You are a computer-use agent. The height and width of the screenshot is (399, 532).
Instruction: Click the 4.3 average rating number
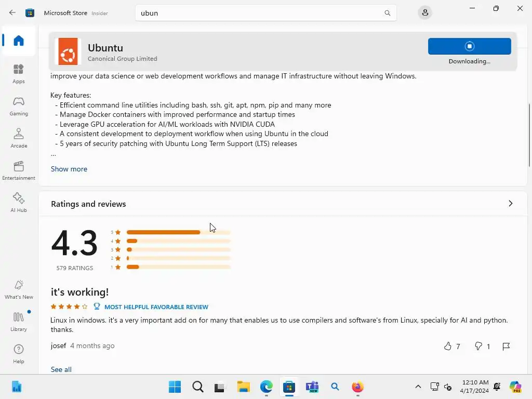(74, 243)
